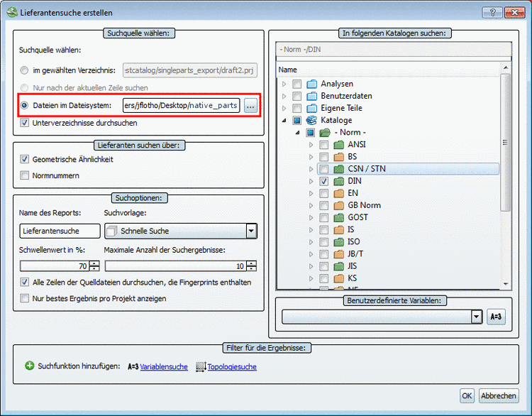Select the GOST tree row label
This screenshot has width=532, height=416.
point(358,217)
